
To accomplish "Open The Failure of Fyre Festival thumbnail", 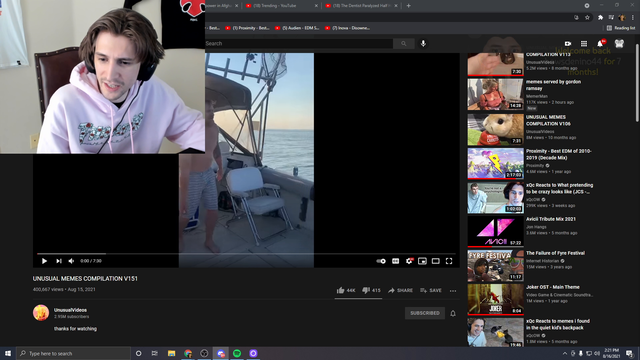I will pyautogui.click(x=496, y=266).
